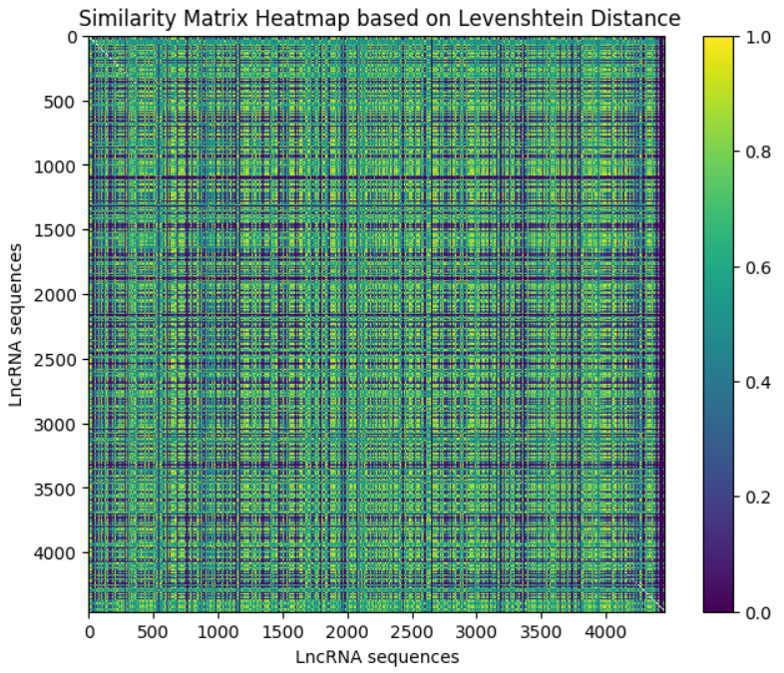The width and height of the screenshot is (784, 673).
Task: Click the colorbar tick label 0.6
Action: point(758,267)
